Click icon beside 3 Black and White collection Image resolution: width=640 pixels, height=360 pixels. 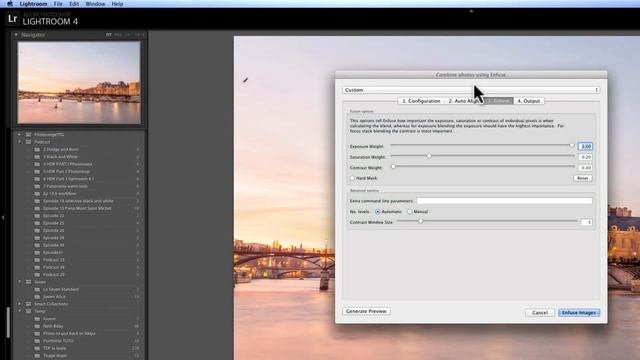[x=37, y=157]
